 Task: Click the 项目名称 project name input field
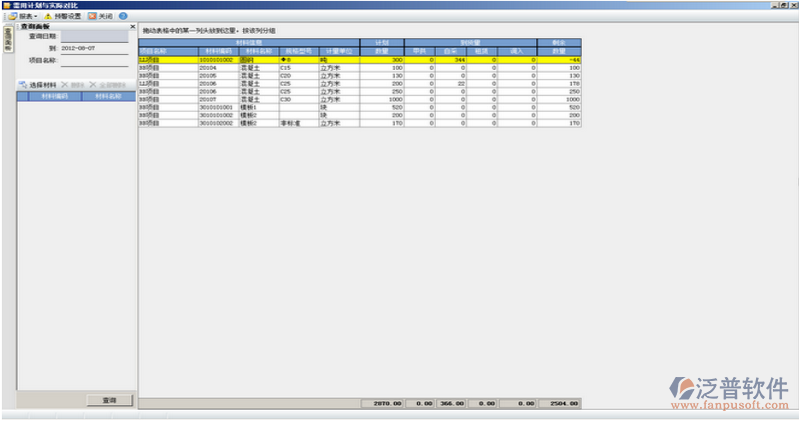tap(94, 60)
